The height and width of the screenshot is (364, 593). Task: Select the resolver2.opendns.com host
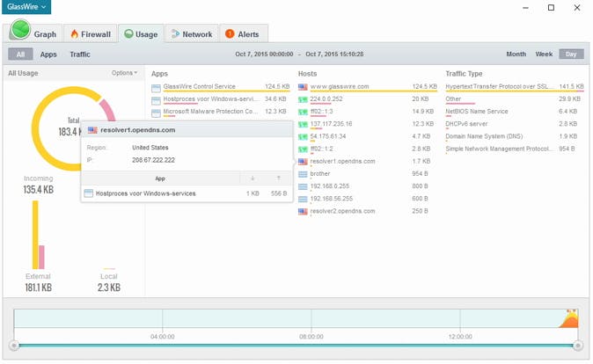pos(367,211)
